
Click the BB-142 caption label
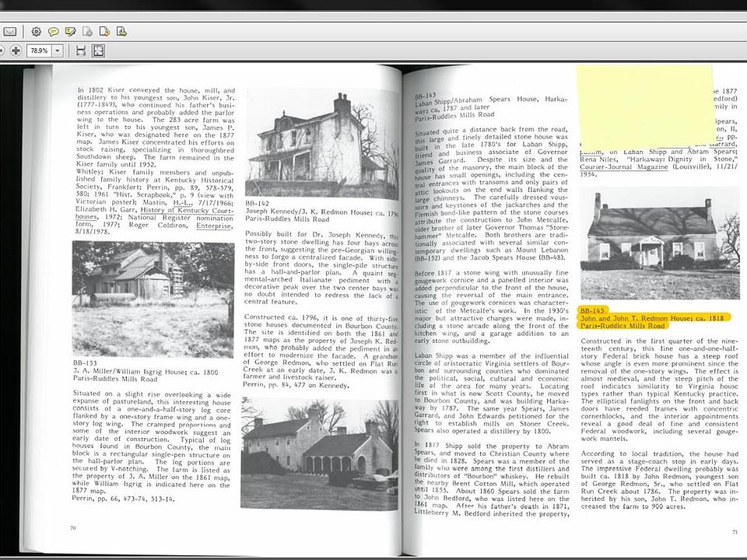[x=258, y=203]
